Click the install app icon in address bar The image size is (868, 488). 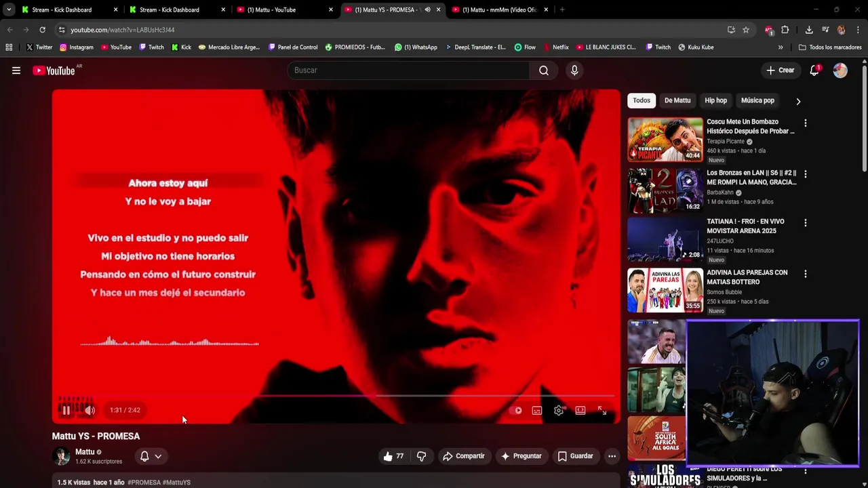pos(731,30)
